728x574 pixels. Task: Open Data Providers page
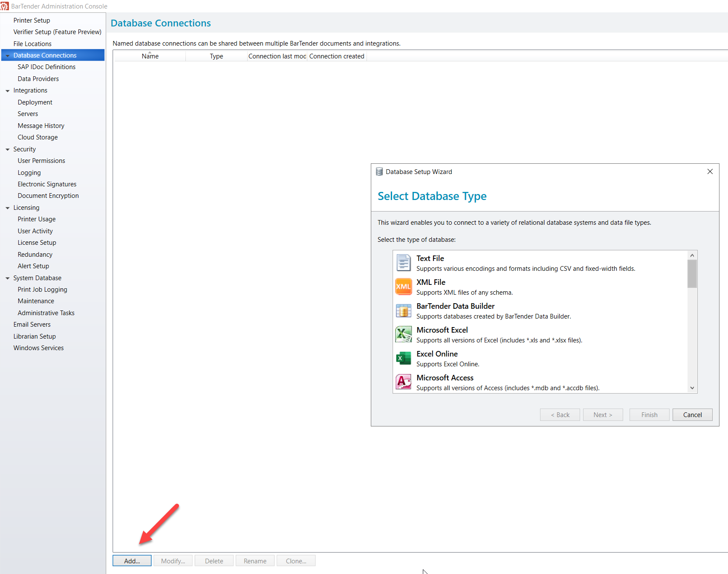[x=38, y=79]
